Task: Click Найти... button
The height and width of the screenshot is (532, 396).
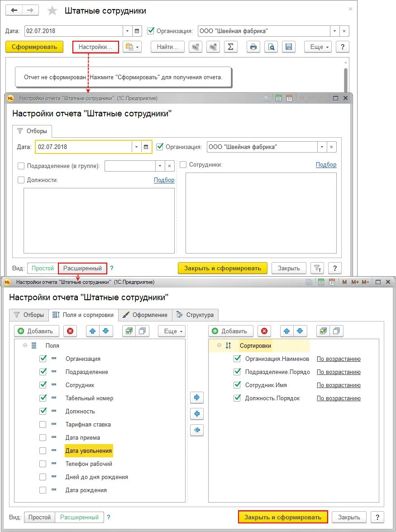Action: tap(167, 47)
